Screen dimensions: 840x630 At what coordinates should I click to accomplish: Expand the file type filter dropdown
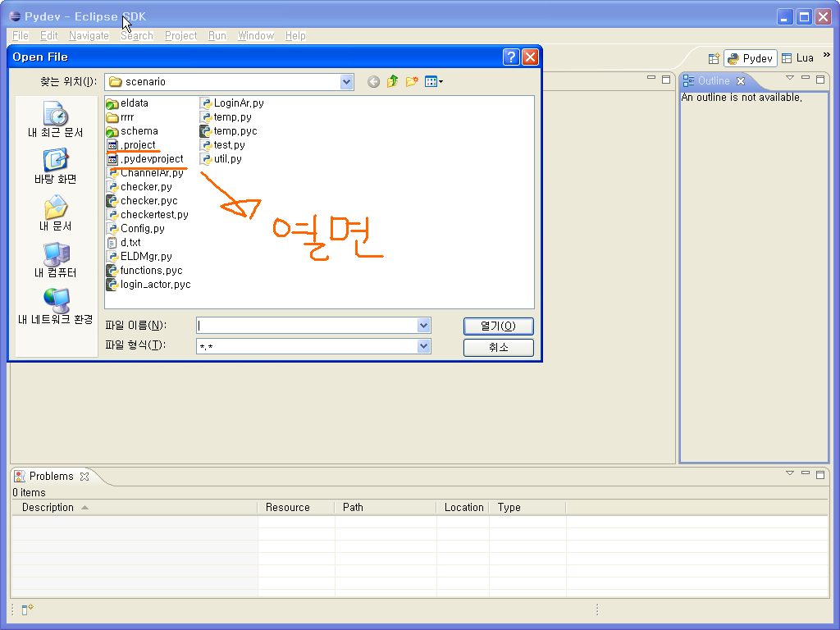click(423, 346)
